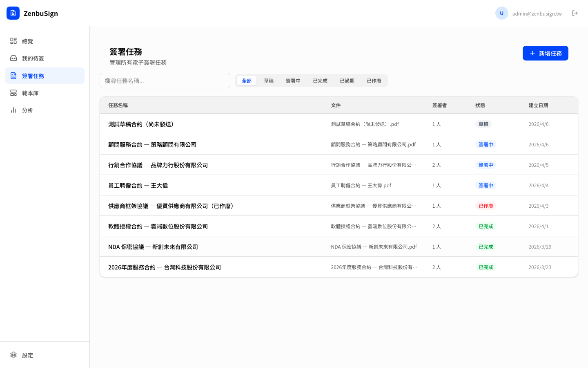The height and width of the screenshot is (368, 588).
Task: Go to 分析 in sidebar
Action: click(45, 110)
